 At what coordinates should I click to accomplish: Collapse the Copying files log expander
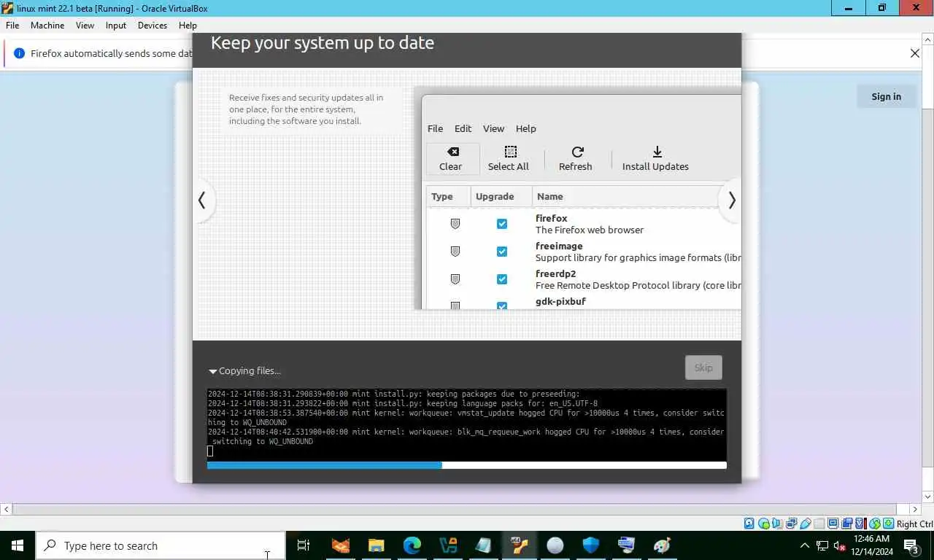[x=213, y=371]
